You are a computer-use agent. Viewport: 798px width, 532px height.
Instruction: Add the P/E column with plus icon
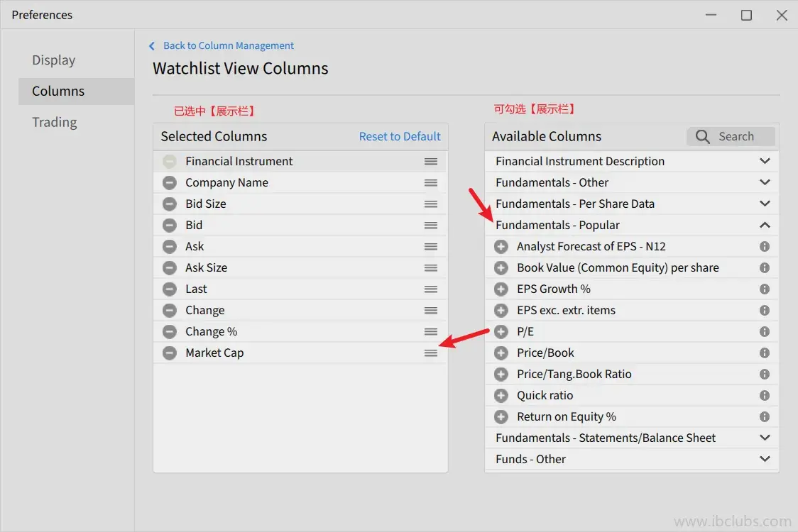click(x=501, y=331)
